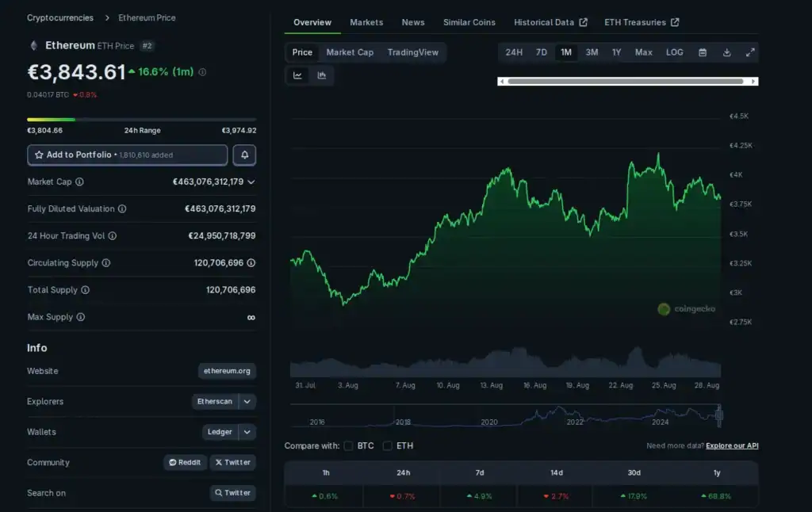Search on Twitter button
The height and width of the screenshot is (512, 812).
coord(233,493)
